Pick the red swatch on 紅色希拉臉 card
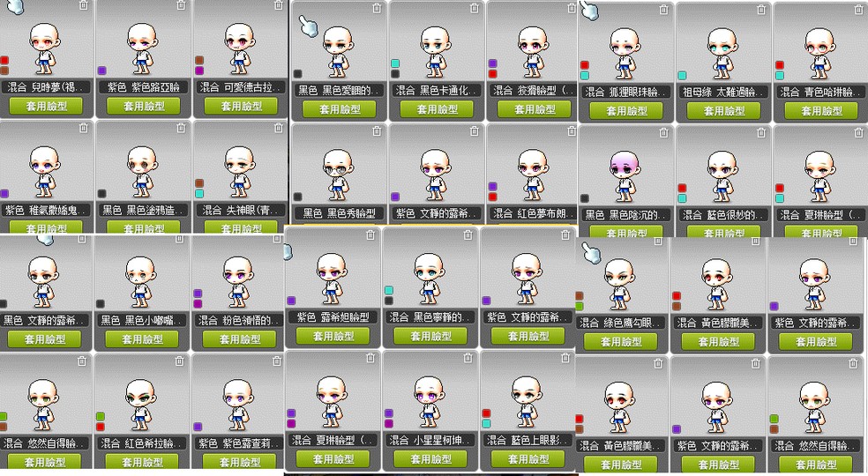 [x=101, y=427]
